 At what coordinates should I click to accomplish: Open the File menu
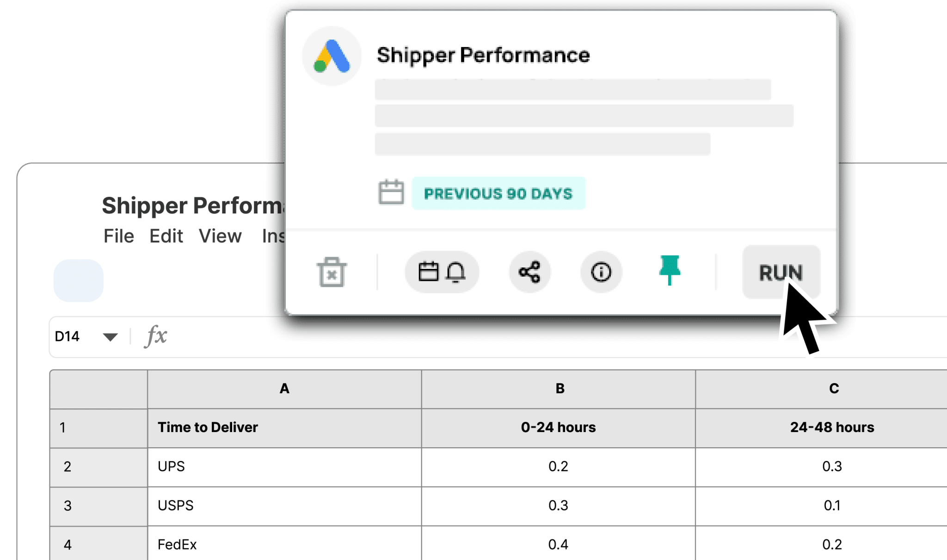click(118, 236)
